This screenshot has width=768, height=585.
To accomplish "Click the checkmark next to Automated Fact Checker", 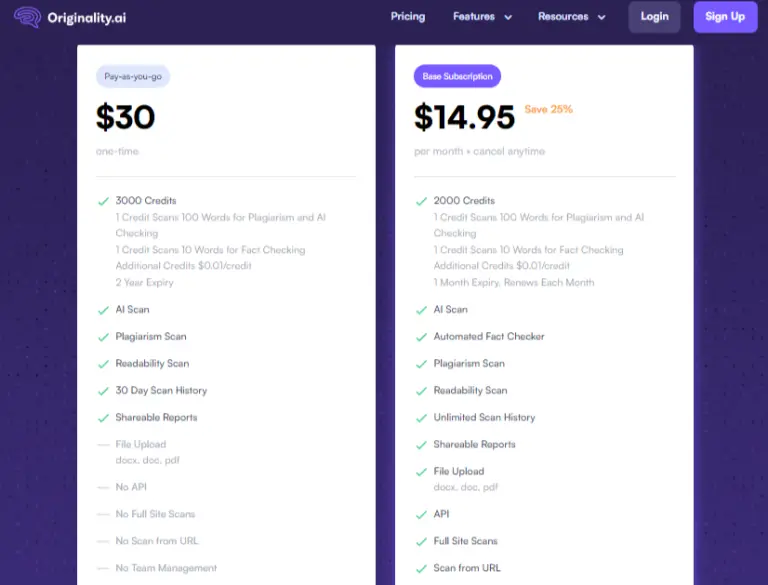I will pyautogui.click(x=421, y=337).
